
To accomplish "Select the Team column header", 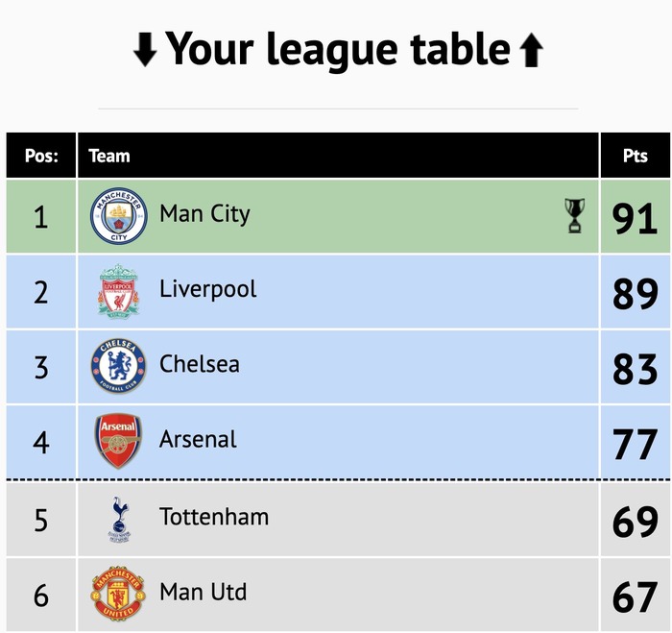I will [338, 156].
